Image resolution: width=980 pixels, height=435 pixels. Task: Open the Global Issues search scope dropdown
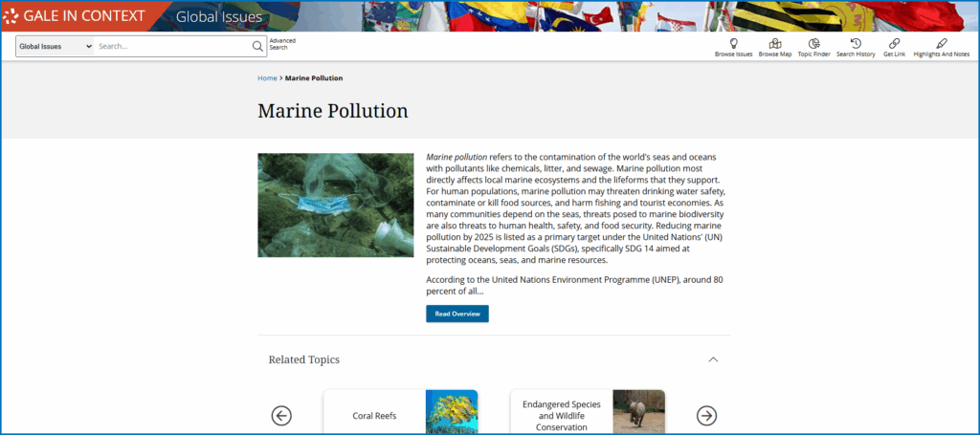coord(56,46)
